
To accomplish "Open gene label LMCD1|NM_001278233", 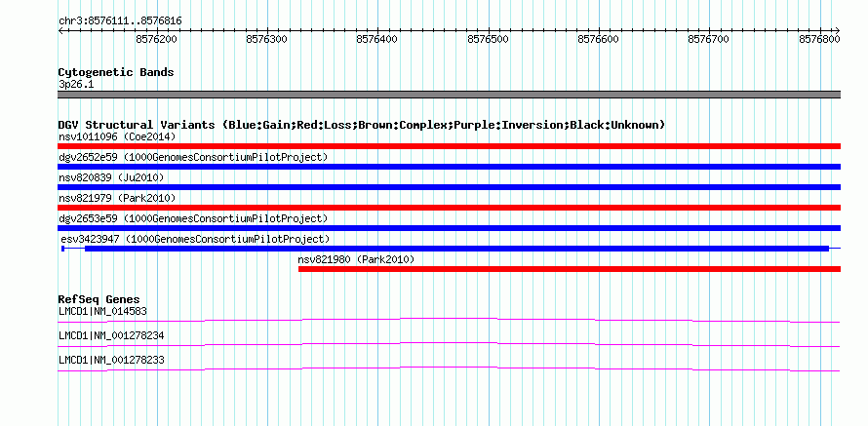I will pyautogui.click(x=111, y=360).
